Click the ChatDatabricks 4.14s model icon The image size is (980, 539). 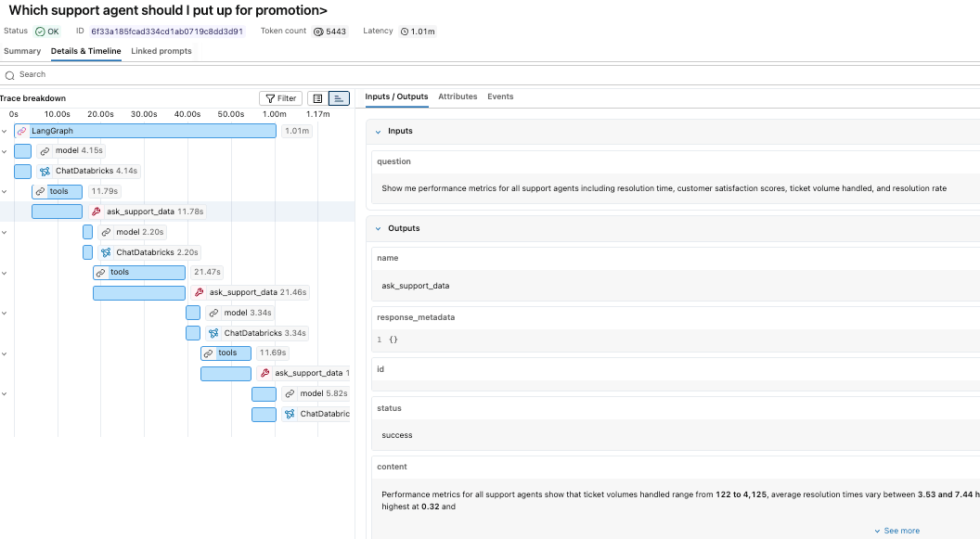(45, 171)
